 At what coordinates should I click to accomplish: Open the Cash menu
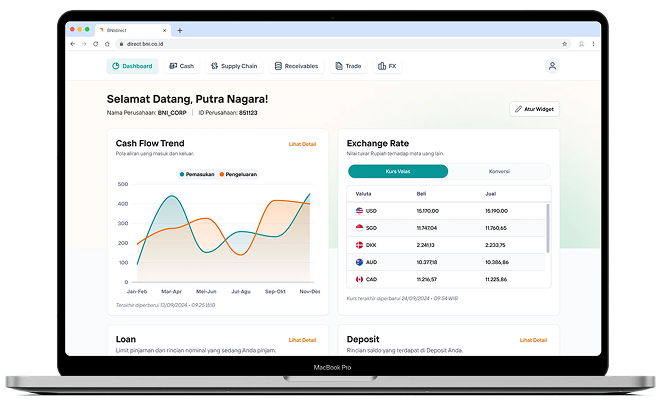[x=181, y=66]
